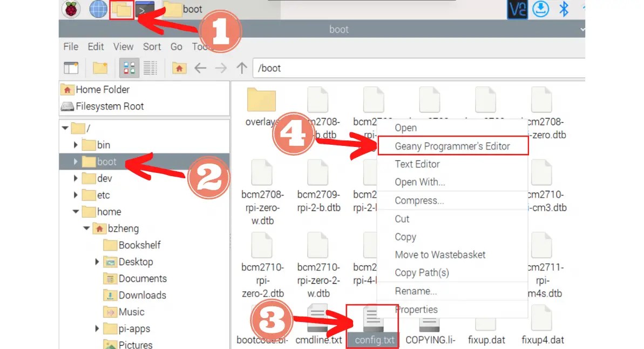
Task: Select the Music folder in tree
Action: tap(124, 312)
